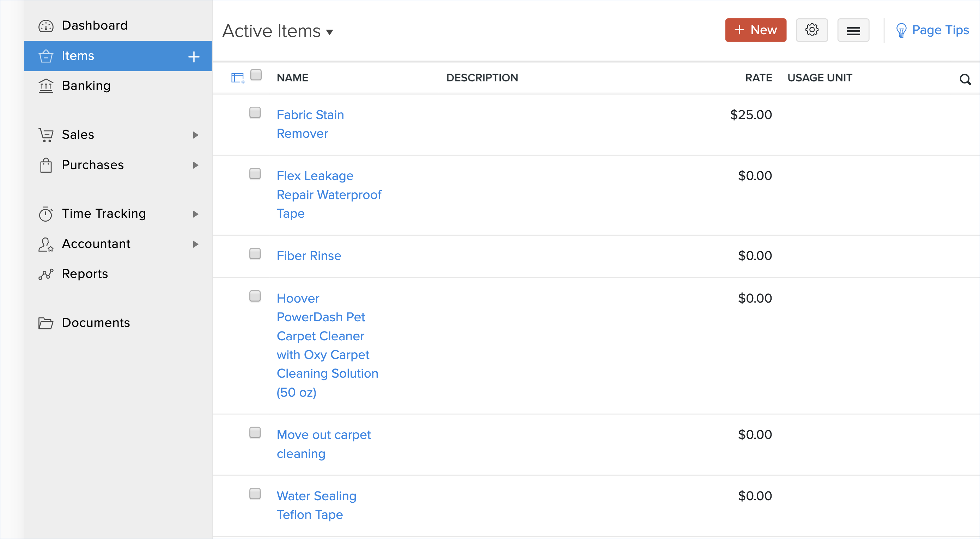
Task: Toggle the select-all items checkbox
Action: (x=256, y=75)
